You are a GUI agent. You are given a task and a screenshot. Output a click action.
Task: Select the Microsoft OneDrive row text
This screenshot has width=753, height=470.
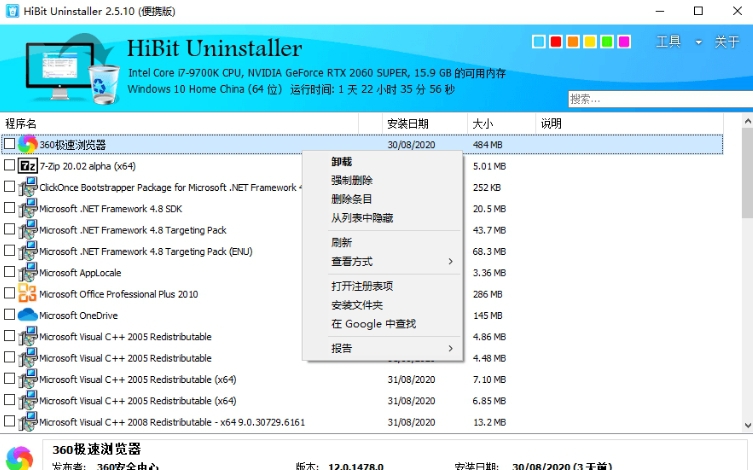tap(78, 315)
